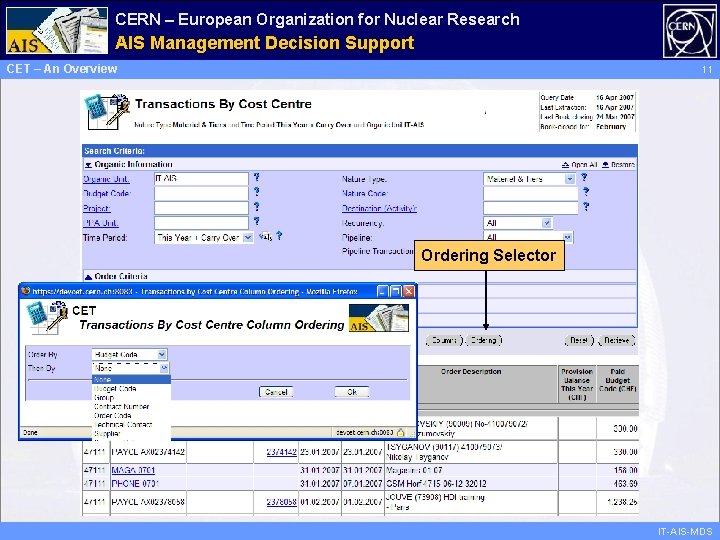Viewport: 720px width, 540px height.
Task: Open the MAGA 0701 link in results
Action: pyautogui.click(x=133, y=470)
